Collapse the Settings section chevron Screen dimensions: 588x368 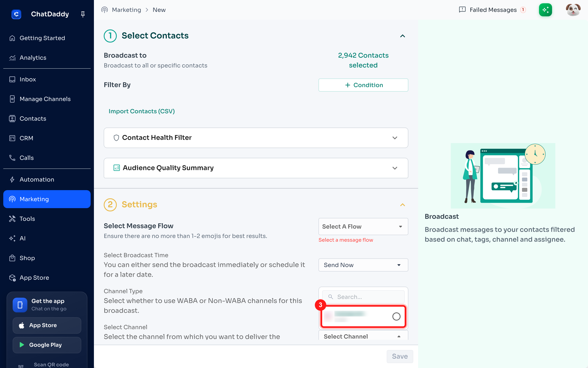[x=403, y=205]
